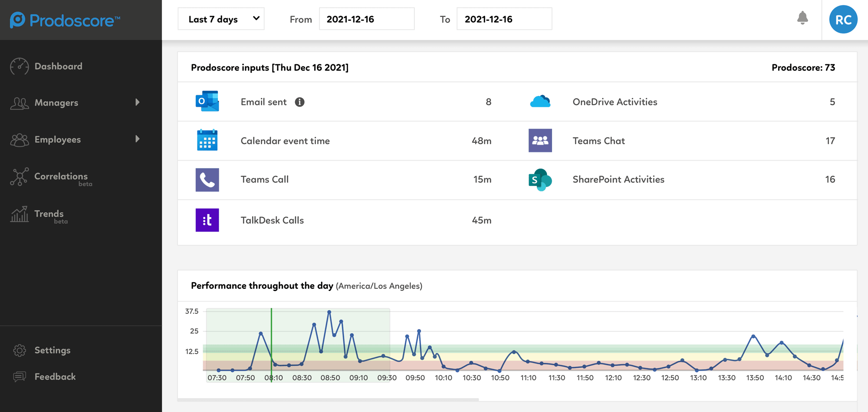
Task: Click the 48m calendar value
Action: tap(481, 141)
